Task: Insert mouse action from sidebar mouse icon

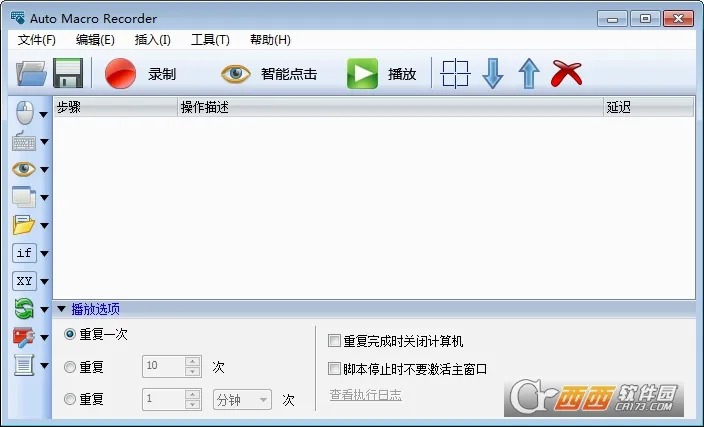Action: tap(25, 113)
